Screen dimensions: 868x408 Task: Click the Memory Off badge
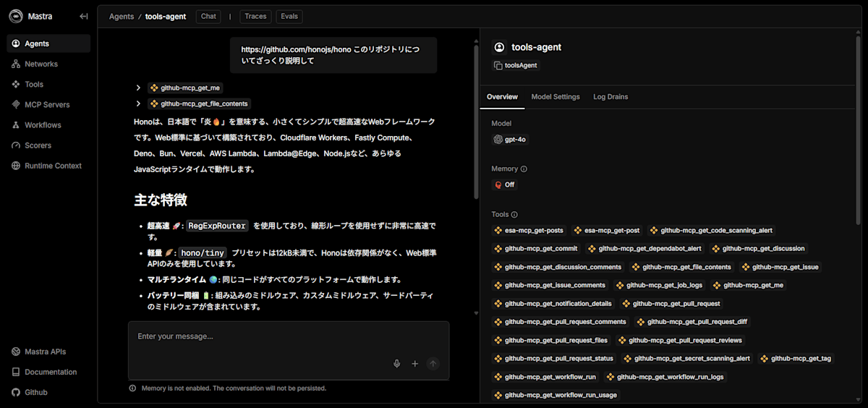click(x=504, y=184)
